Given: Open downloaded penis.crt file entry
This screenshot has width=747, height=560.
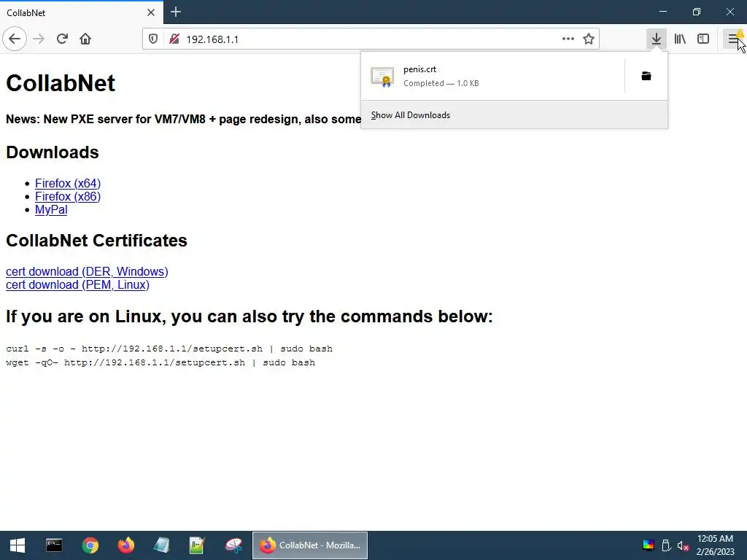Looking at the screenshot, I should click(492, 76).
